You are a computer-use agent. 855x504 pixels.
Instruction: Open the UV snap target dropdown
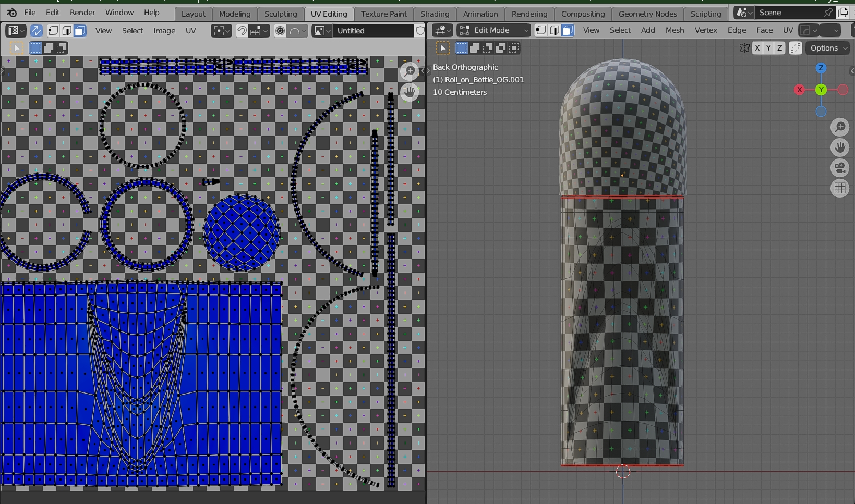(x=259, y=31)
